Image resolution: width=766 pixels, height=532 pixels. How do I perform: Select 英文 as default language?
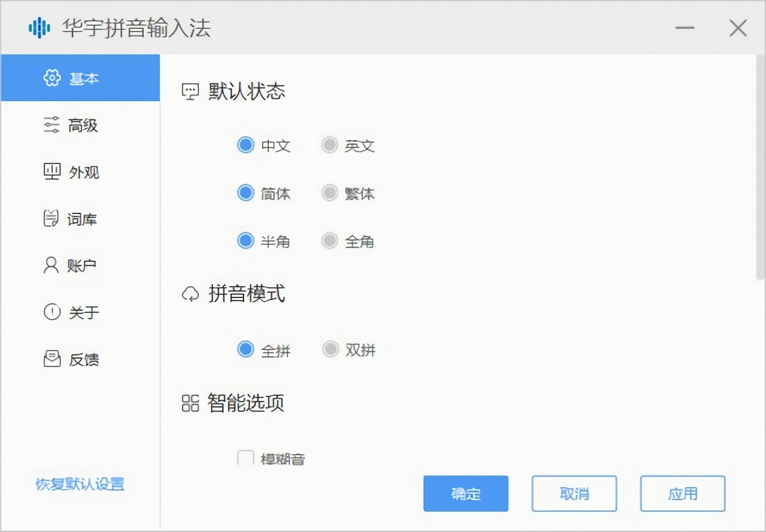(x=330, y=145)
